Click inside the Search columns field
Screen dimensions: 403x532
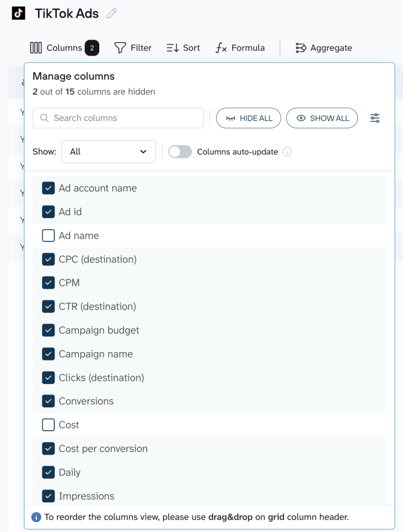click(x=117, y=118)
